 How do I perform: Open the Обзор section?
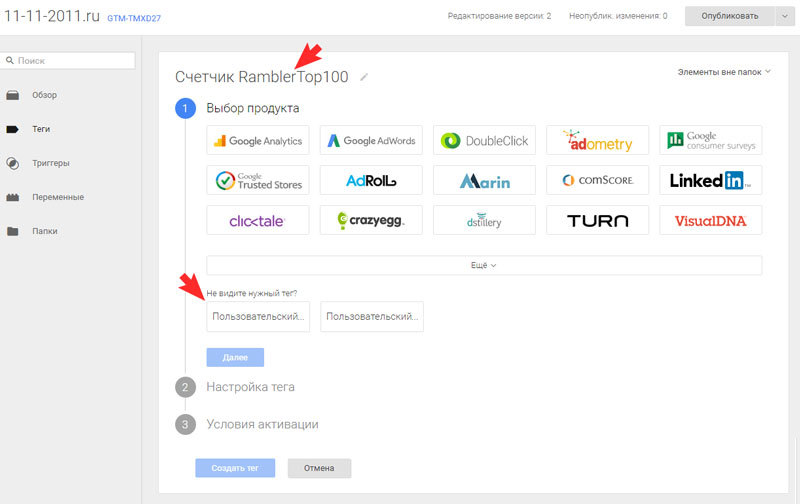[44, 95]
